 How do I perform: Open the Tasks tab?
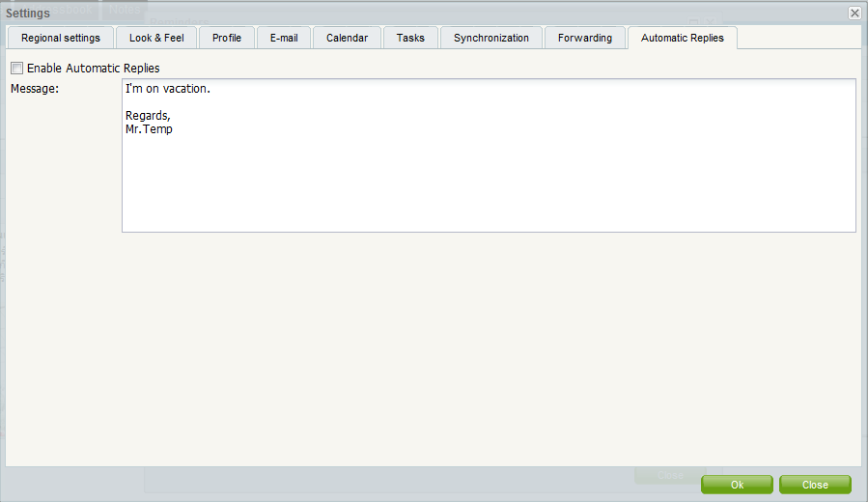pos(410,38)
